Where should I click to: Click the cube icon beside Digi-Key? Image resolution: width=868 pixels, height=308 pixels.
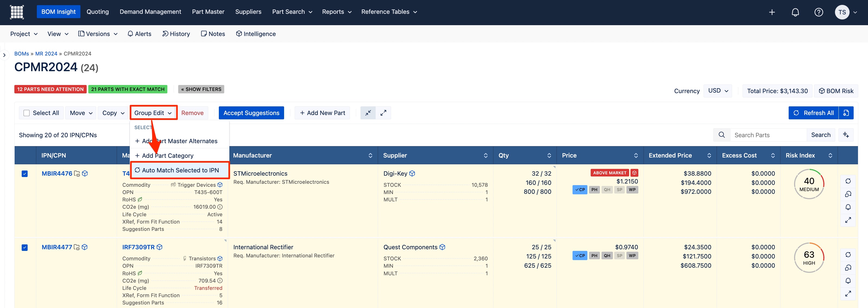tap(412, 173)
